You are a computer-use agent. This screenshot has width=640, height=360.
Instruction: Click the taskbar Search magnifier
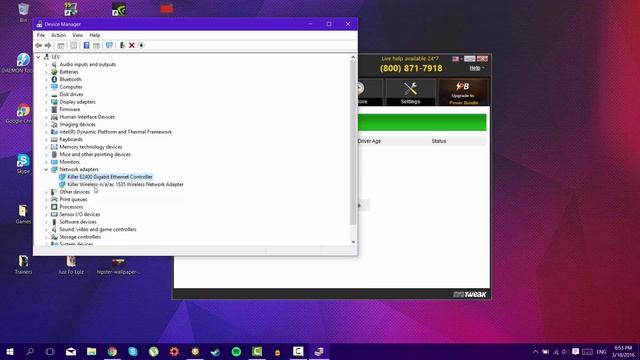coord(30,351)
